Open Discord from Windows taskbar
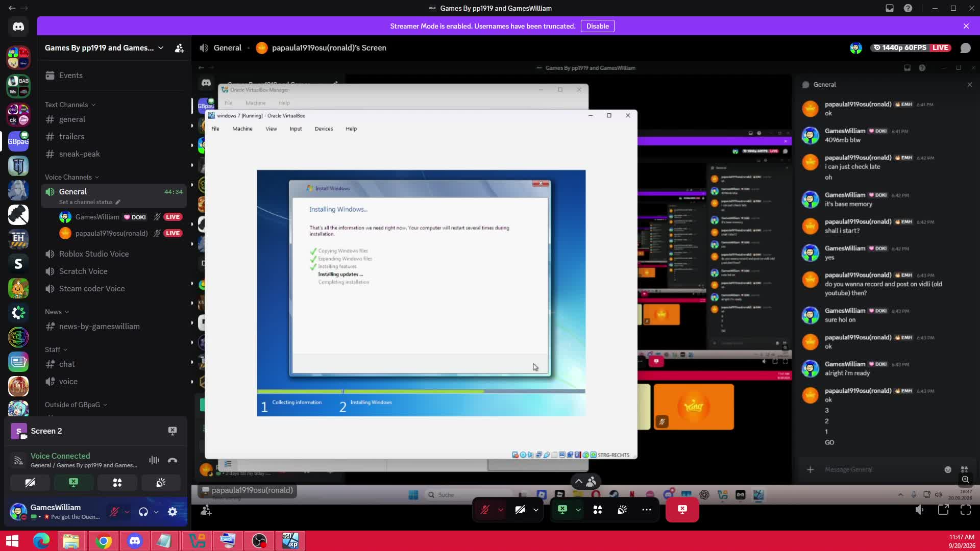The width and height of the screenshot is (980, 551). 135,541
